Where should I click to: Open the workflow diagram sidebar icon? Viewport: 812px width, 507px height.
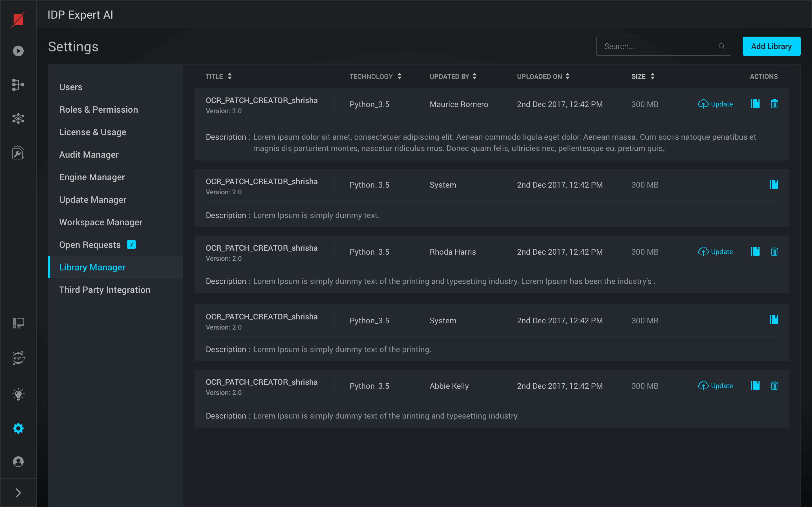click(x=18, y=84)
